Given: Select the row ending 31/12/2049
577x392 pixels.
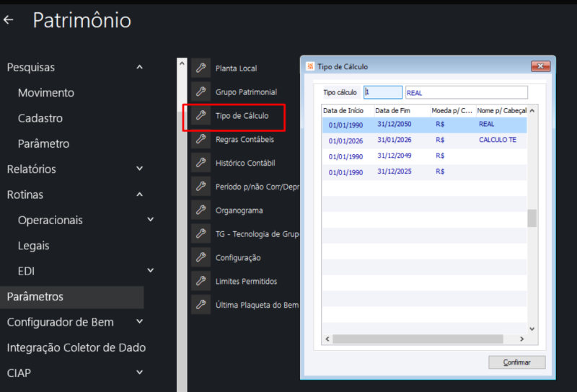Looking at the screenshot, I should (424, 156).
